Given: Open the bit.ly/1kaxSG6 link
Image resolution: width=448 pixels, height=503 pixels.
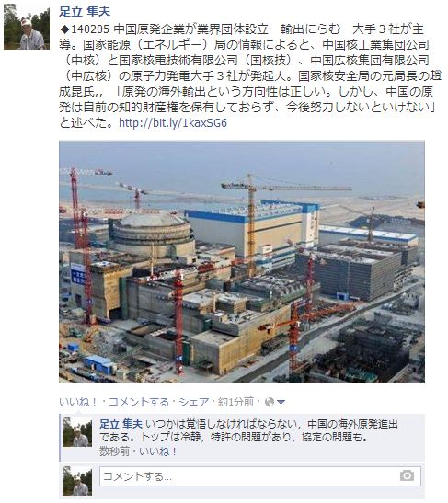Looking at the screenshot, I should tap(173, 123).
